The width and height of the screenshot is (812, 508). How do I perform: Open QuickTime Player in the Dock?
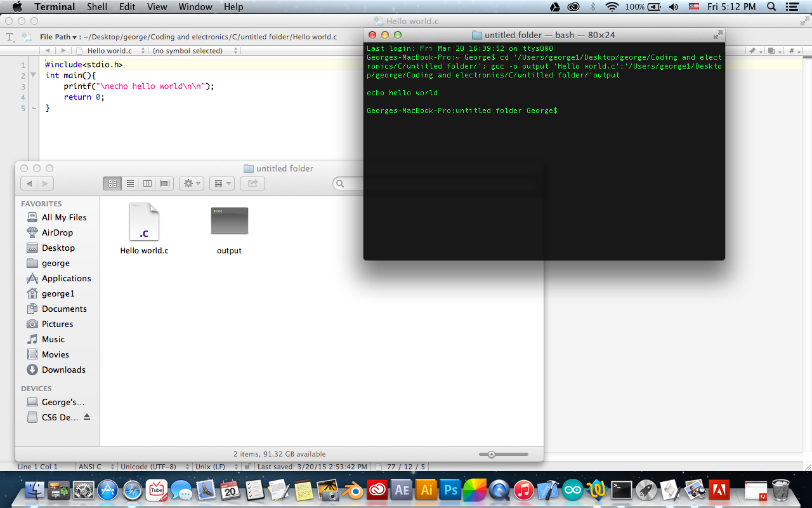click(499, 490)
